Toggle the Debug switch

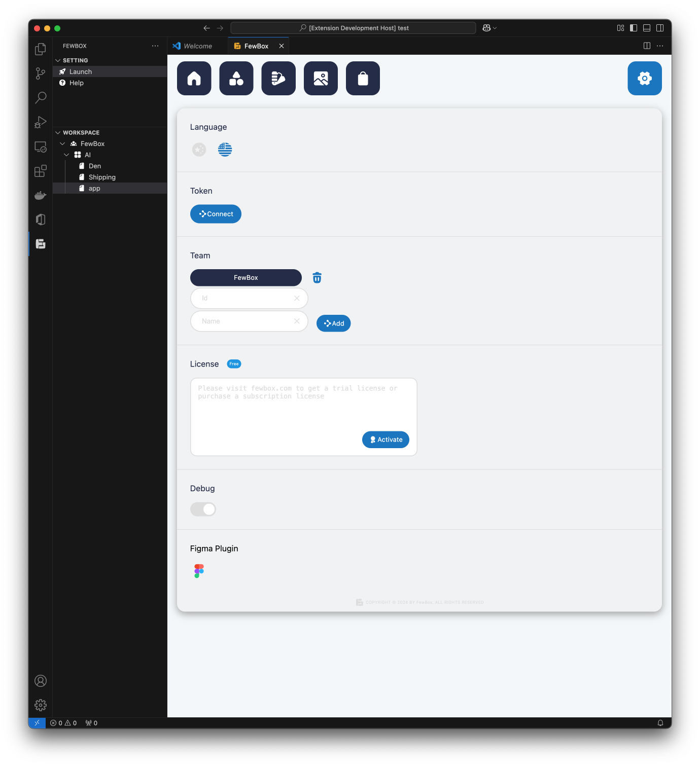click(x=203, y=509)
